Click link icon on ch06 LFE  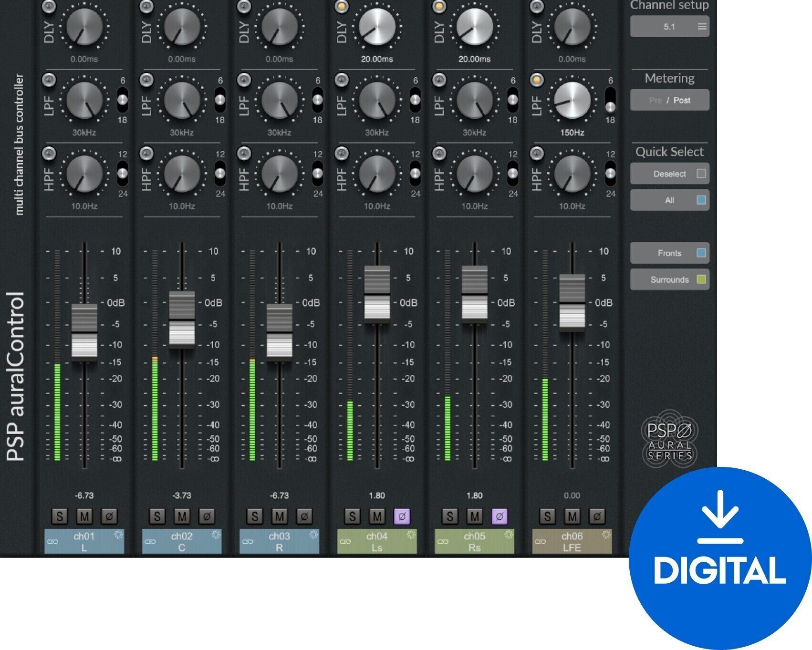click(541, 542)
